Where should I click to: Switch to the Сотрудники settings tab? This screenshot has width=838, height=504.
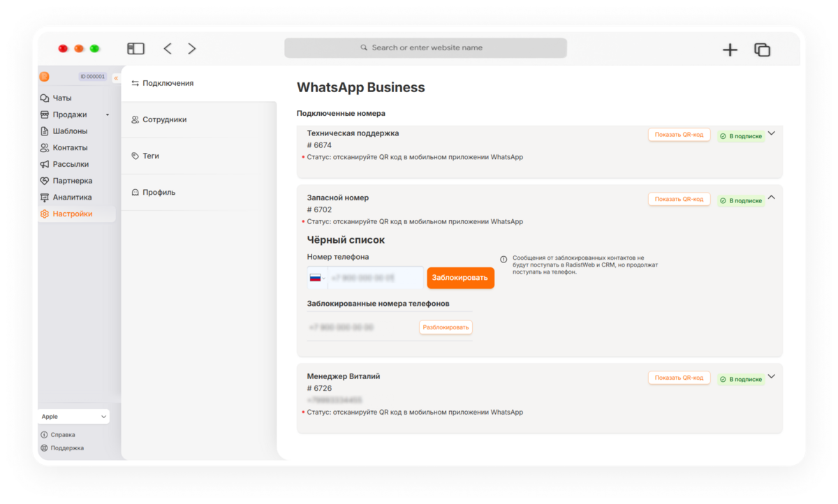(x=199, y=119)
